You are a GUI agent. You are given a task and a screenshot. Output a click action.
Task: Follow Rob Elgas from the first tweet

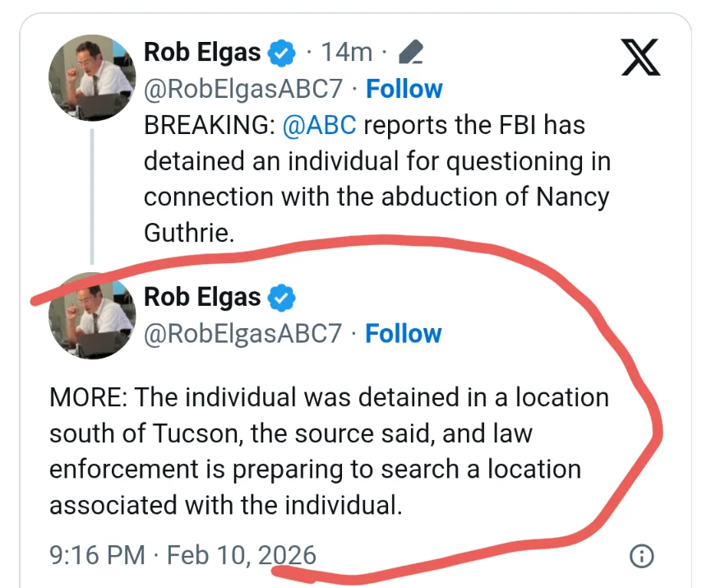(404, 89)
